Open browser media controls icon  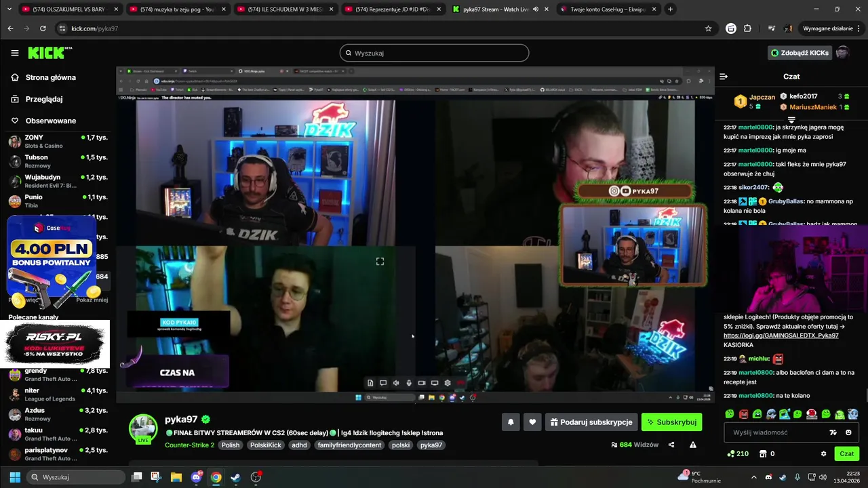click(x=772, y=28)
